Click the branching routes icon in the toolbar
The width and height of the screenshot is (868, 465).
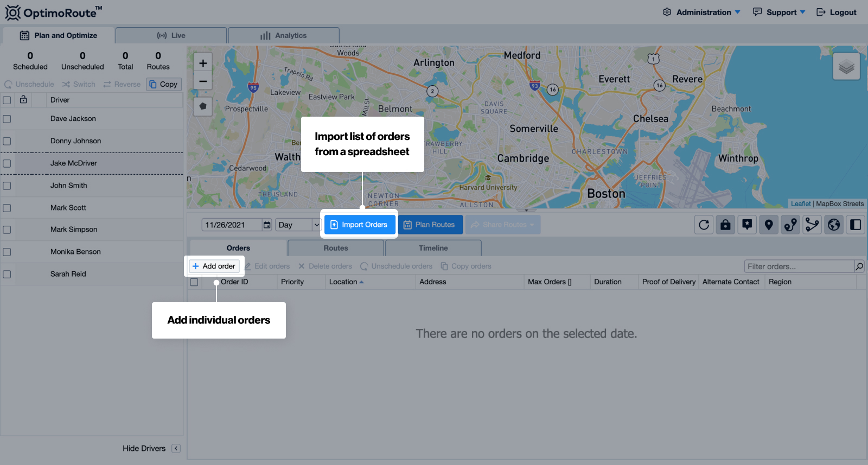point(812,225)
